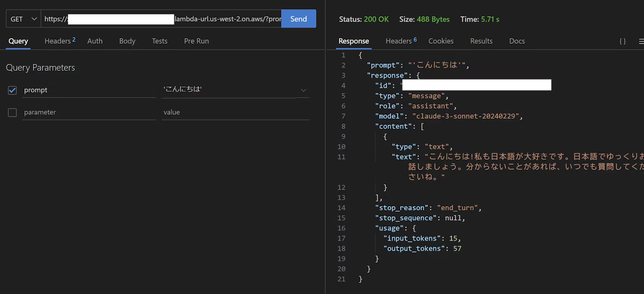Open the Tests tab
This screenshot has height=294, width=644.
(160, 41)
